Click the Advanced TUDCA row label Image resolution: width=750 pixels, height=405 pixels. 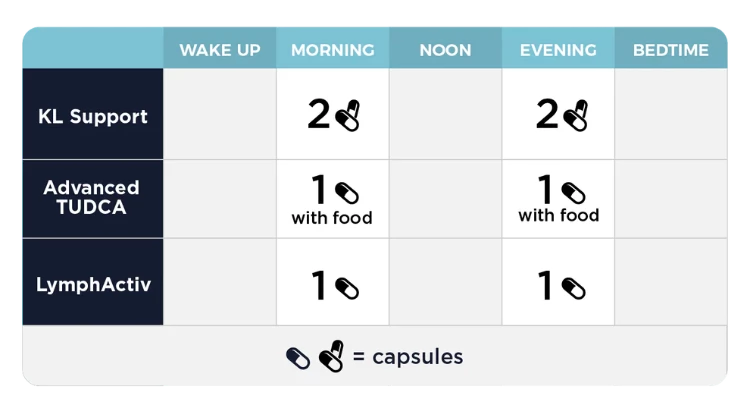point(92,198)
